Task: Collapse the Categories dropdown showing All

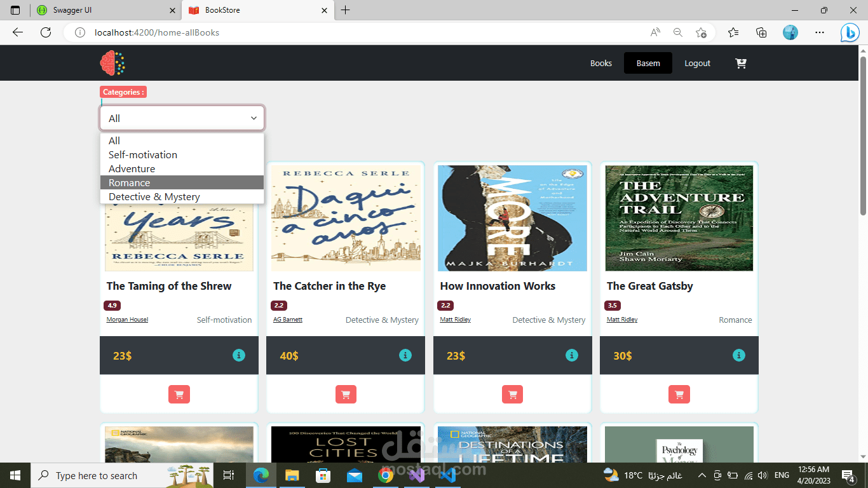Action: click(x=182, y=118)
